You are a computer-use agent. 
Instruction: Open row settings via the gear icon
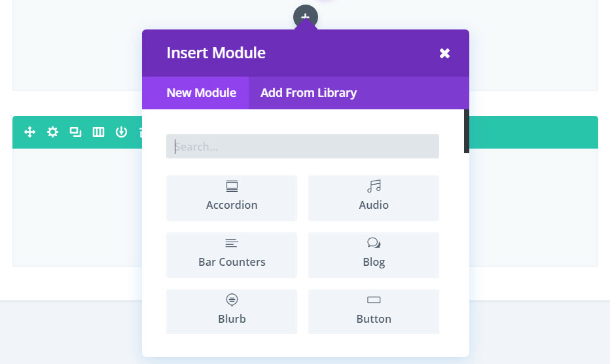tap(52, 132)
